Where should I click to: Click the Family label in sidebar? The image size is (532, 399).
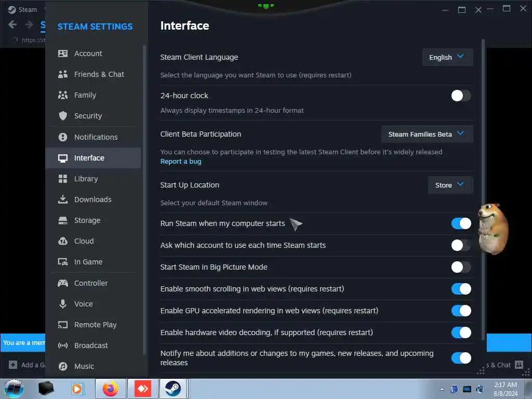[85, 95]
